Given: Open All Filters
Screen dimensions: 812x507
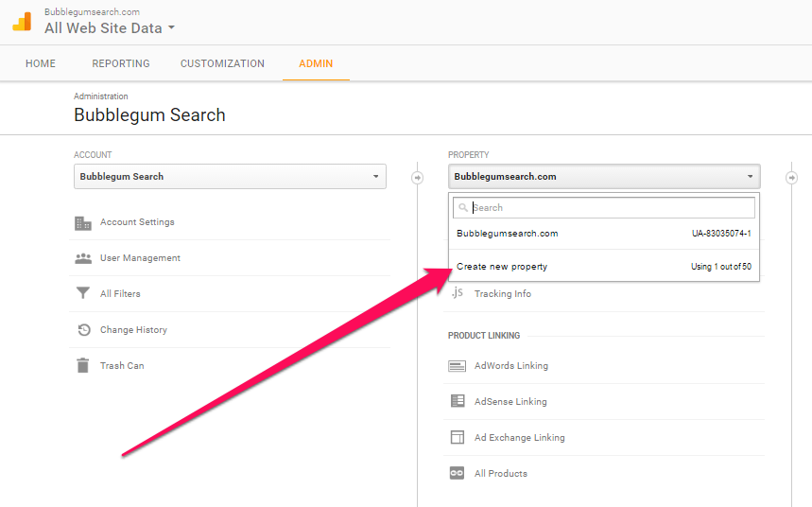Looking at the screenshot, I should [120, 293].
